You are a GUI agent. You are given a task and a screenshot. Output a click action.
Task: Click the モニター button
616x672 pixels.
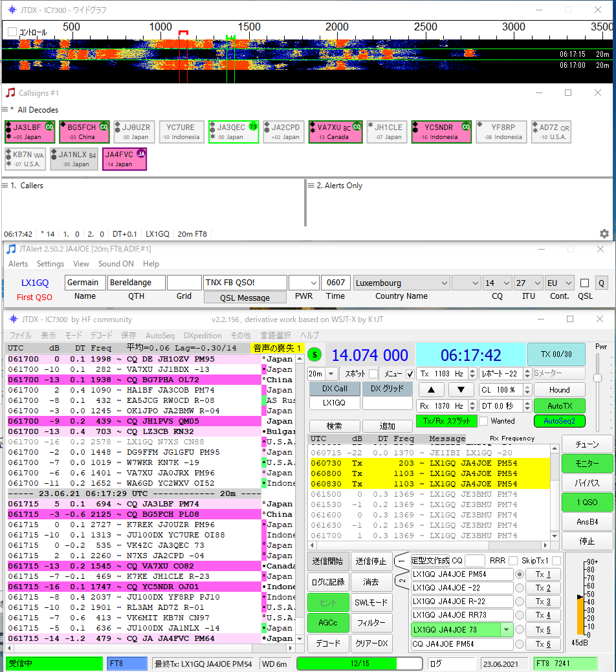pyautogui.click(x=587, y=463)
